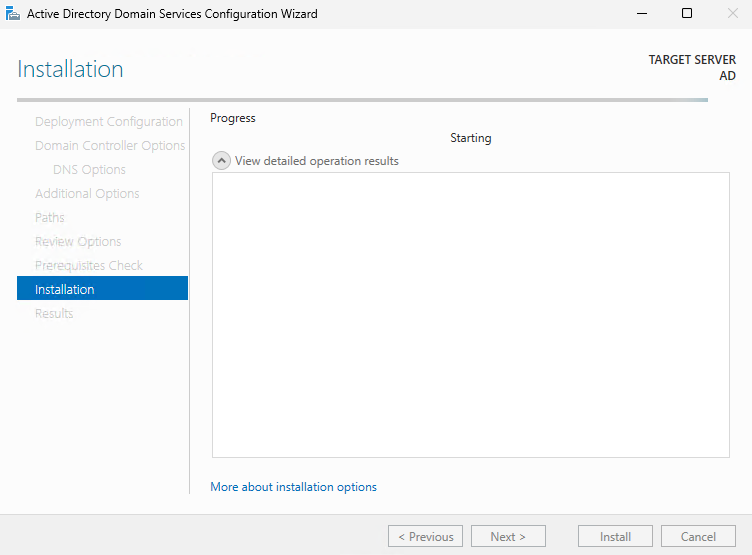Open the DNS Options step

pyautogui.click(x=89, y=170)
